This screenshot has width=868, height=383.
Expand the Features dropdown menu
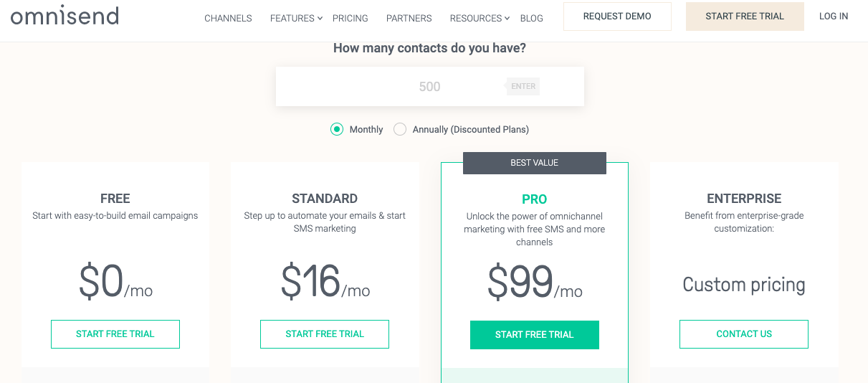click(296, 18)
